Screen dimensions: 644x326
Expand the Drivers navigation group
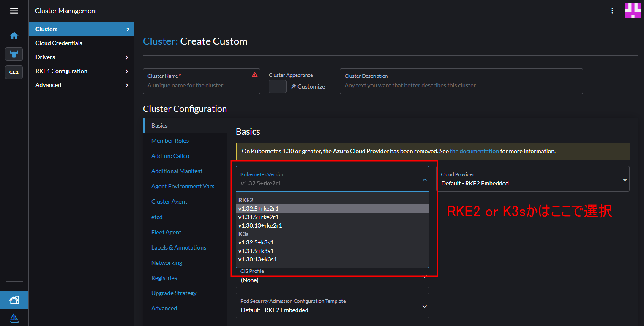[81, 57]
